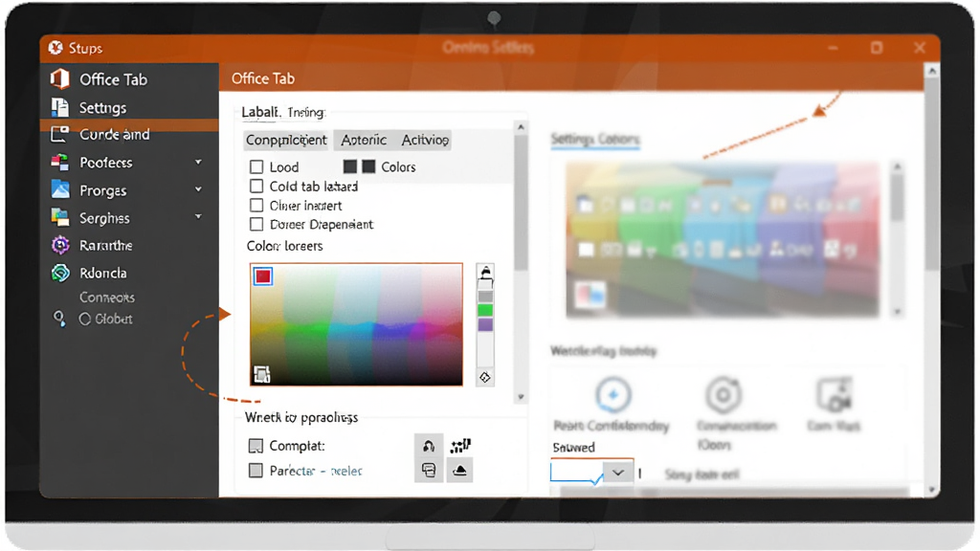The height and width of the screenshot is (551, 980).
Task: Pick the red swatch in color picker
Action: point(262,276)
